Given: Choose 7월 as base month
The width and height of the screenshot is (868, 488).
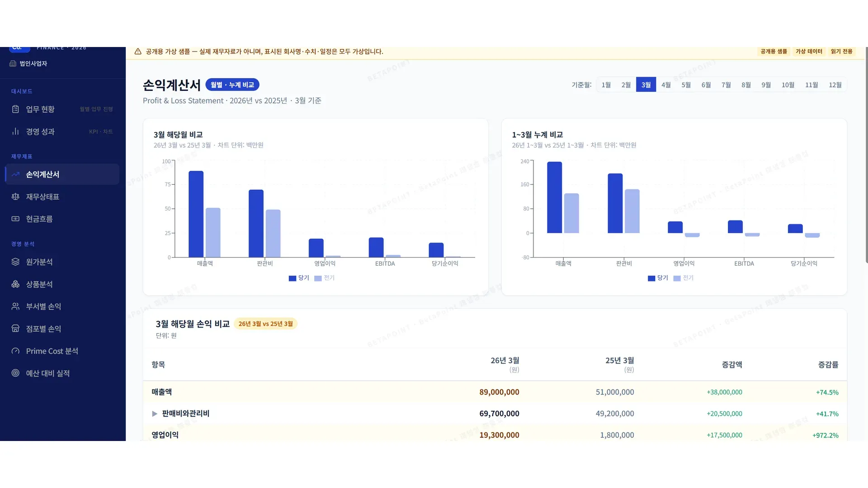Looking at the screenshot, I should (726, 85).
